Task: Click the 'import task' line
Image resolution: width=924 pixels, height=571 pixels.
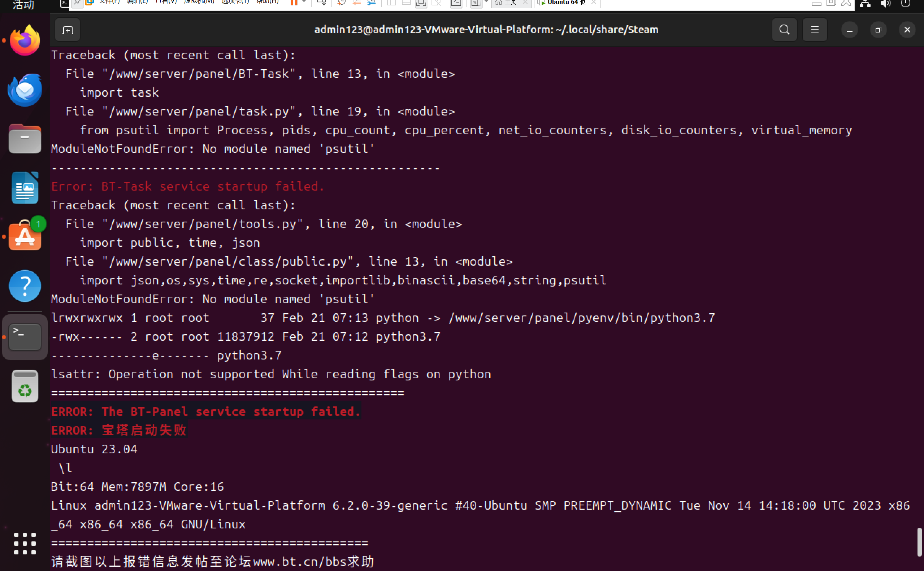Action: [x=119, y=92]
